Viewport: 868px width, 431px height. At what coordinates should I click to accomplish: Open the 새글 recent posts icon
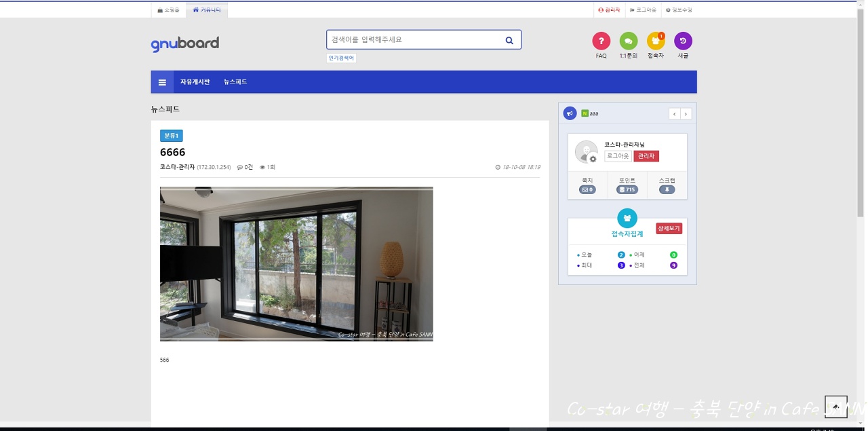(x=683, y=41)
